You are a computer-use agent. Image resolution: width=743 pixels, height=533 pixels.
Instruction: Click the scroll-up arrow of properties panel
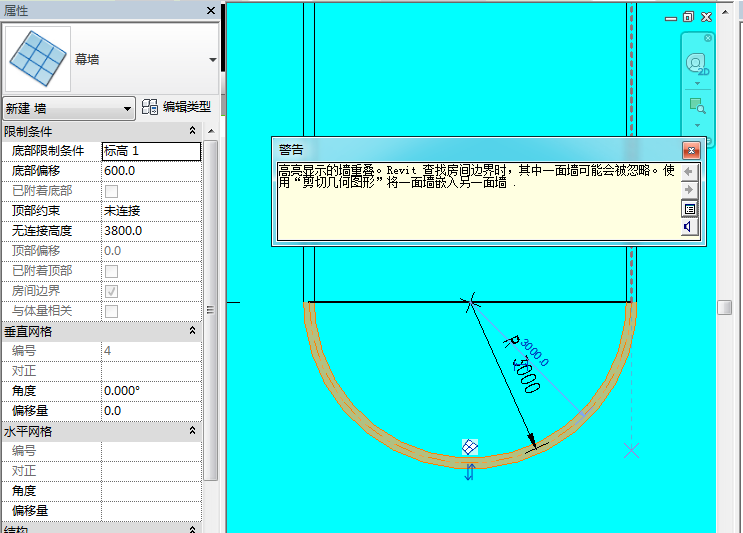tap(211, 131)
